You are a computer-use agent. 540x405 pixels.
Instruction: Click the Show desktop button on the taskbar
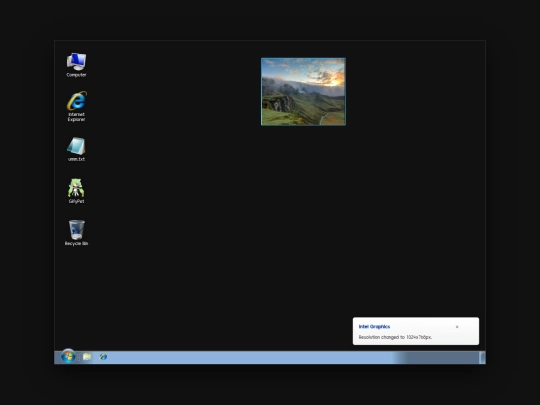(x=482, y=357)
